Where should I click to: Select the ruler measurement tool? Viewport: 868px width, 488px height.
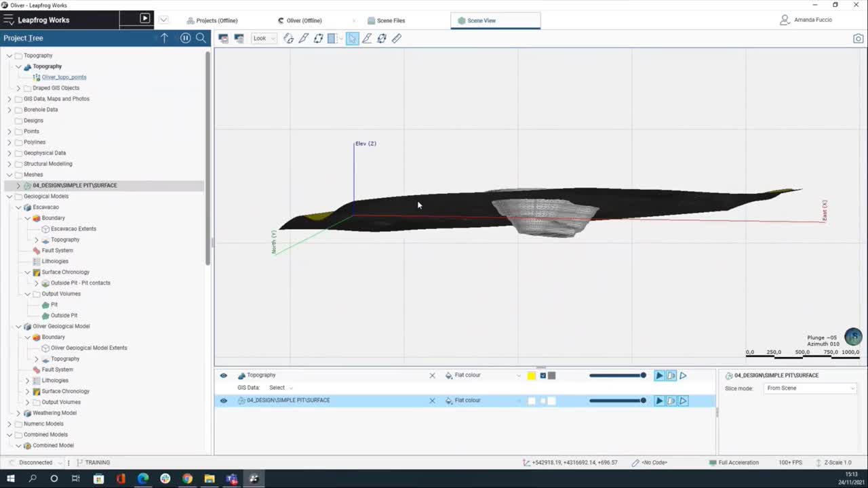tap(397, 39)
